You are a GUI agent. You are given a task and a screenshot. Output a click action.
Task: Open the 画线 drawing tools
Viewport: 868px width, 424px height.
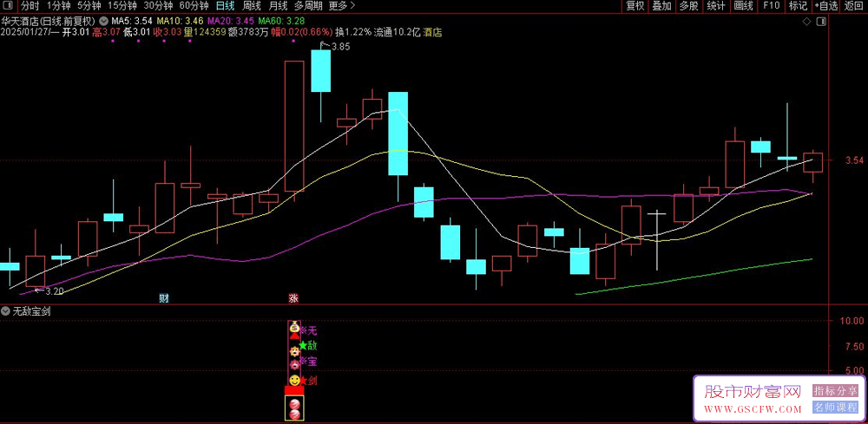743,6
